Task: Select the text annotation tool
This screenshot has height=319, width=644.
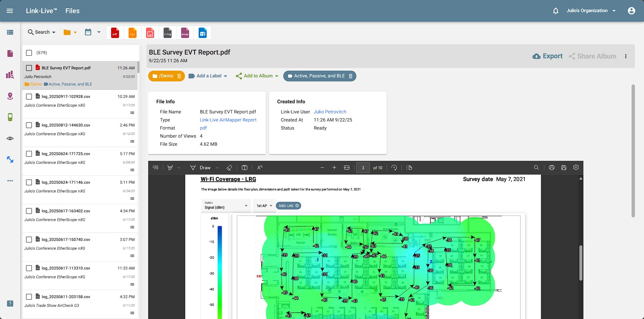Action: point(244,167)
